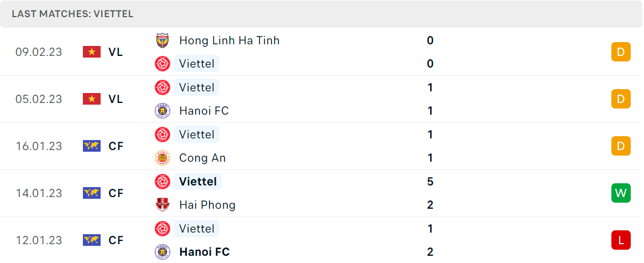Click the Hong Linh Ha Tinh club crest
This screenshot has height=263, width=644.
pyautogui.click(x=162, y=40)
